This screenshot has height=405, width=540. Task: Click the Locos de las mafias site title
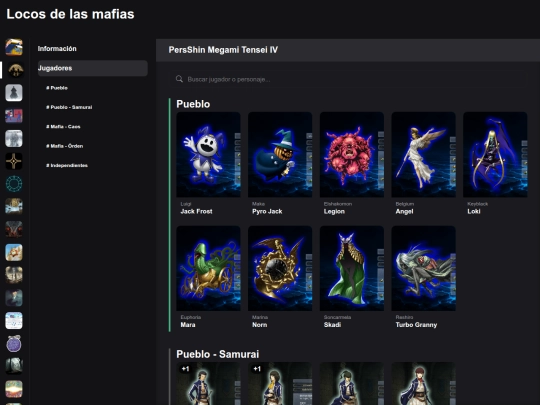pos(70,14)
